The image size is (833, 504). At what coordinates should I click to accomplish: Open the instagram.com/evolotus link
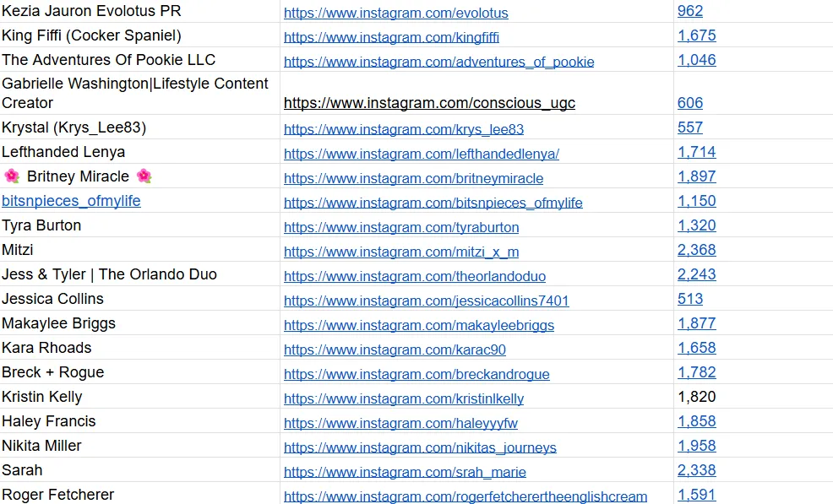395,14
